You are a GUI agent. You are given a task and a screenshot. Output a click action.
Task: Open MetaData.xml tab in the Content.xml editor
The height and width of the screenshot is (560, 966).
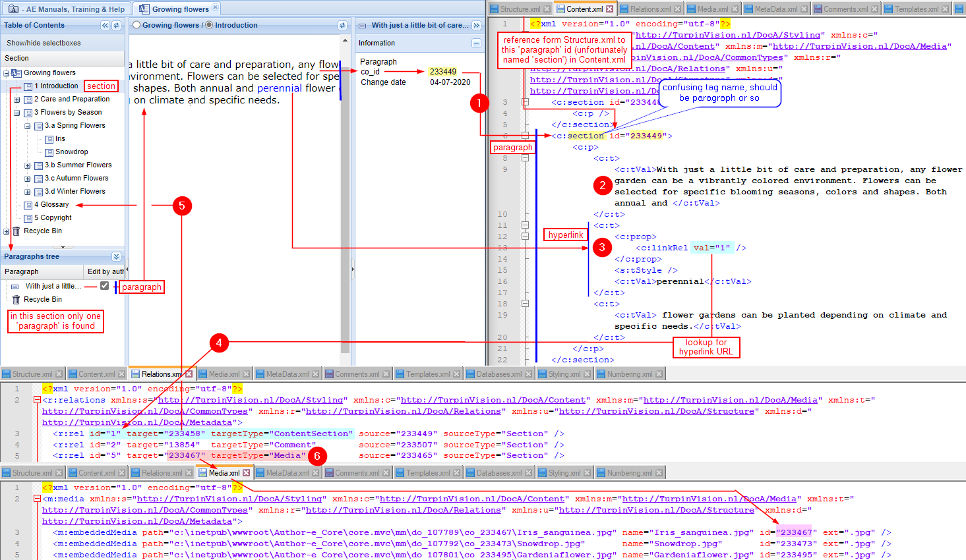point(776,9)
